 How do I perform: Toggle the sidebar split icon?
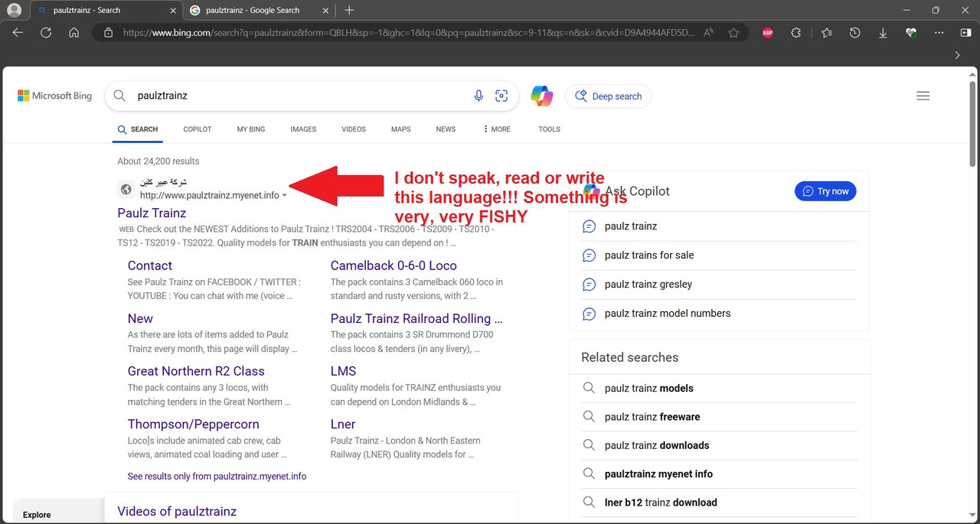(965, 33)
